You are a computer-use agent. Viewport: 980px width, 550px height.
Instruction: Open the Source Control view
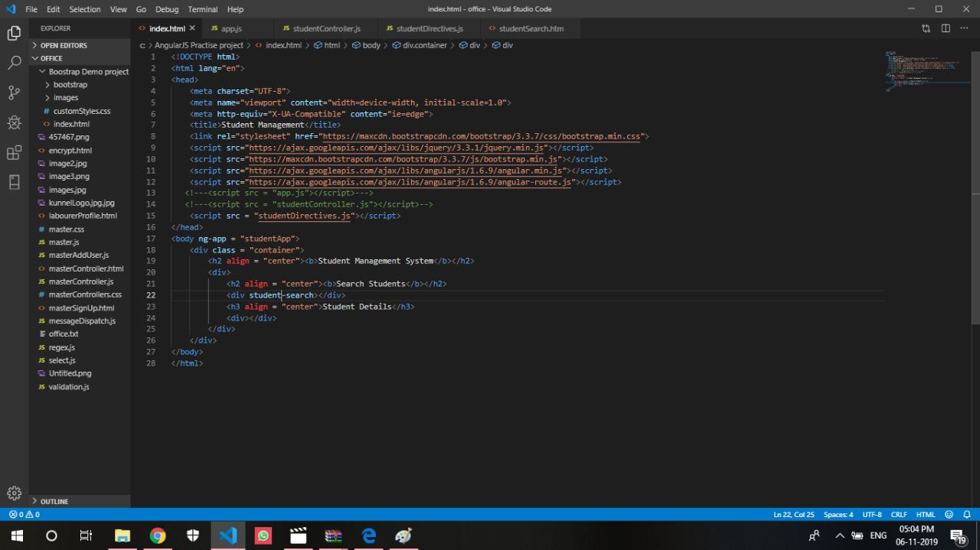click(x=14, y=93)
